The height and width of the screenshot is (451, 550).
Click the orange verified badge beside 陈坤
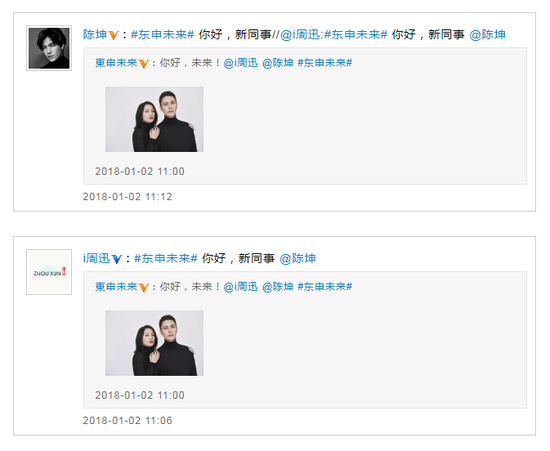113,35
